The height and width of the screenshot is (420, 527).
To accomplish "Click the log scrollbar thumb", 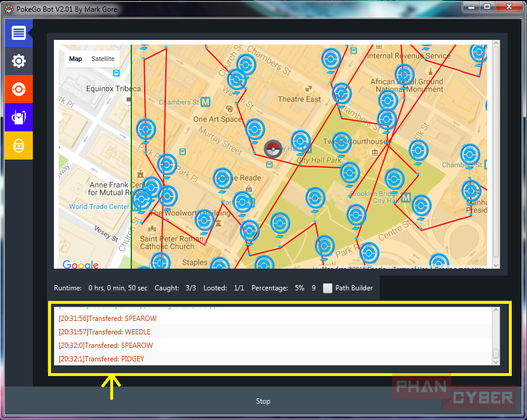I will 496,354.
